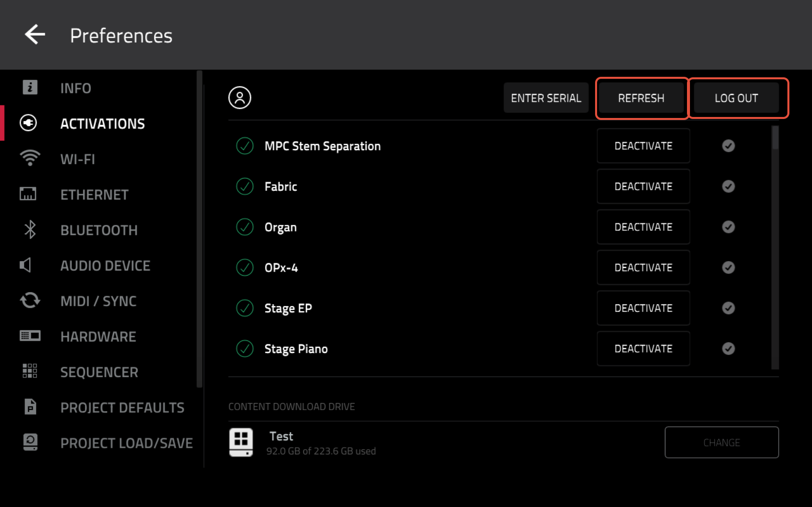Click the Test drive icon
Image resolution: width=812 pixels, height=507 pixels.
point(241,442)
